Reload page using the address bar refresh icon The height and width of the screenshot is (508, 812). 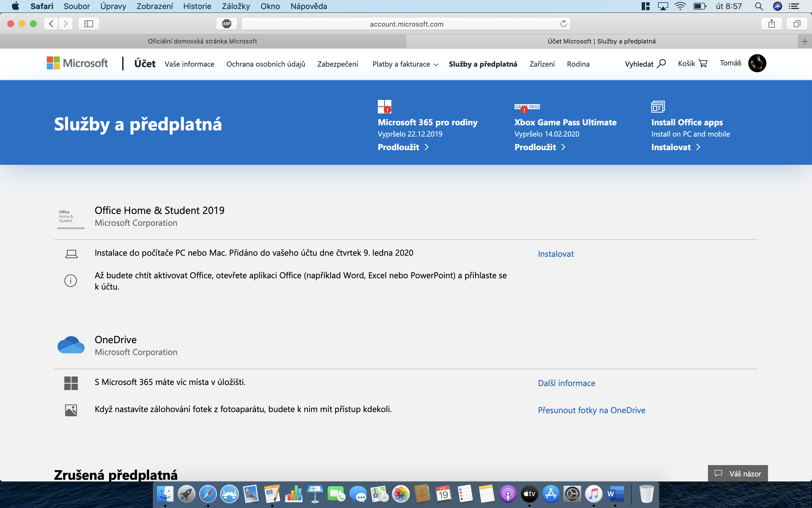click(x=563, y=23)
